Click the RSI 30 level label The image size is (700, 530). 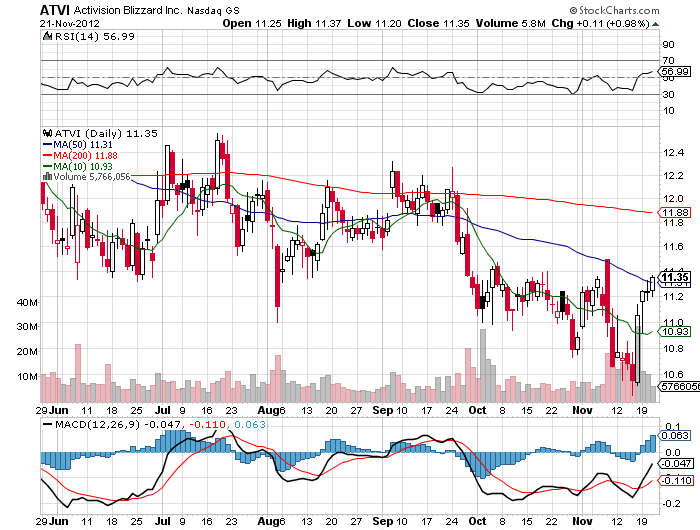click(668, 94)
